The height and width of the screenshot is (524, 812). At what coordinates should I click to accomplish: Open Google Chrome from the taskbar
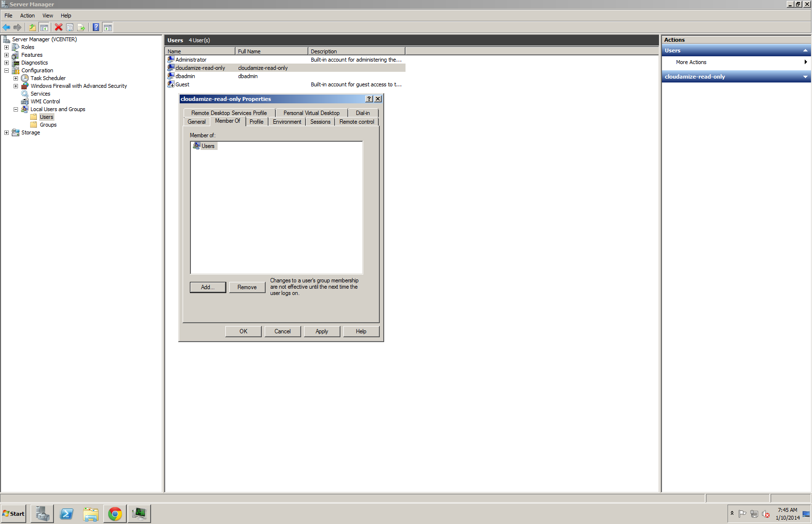115,513
